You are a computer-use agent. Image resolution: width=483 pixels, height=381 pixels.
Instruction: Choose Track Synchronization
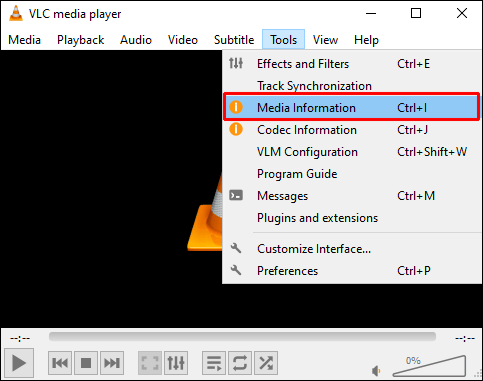click(352, 86)
